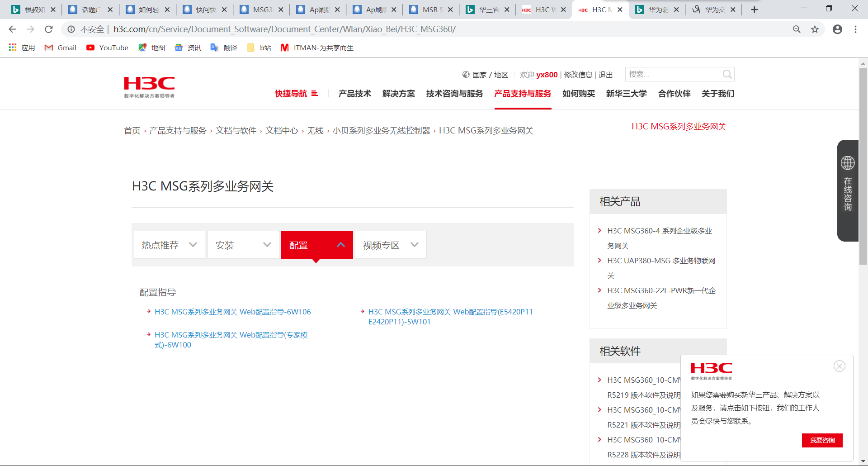Click the 退出 logout link
Screen dimensions: 868x466
[606, 75]
